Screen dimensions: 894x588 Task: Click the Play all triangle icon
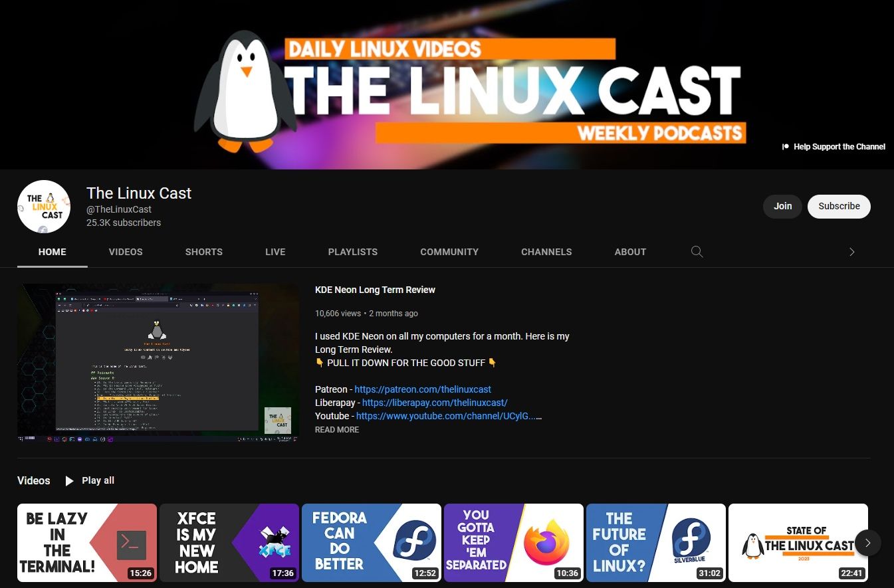69,480
